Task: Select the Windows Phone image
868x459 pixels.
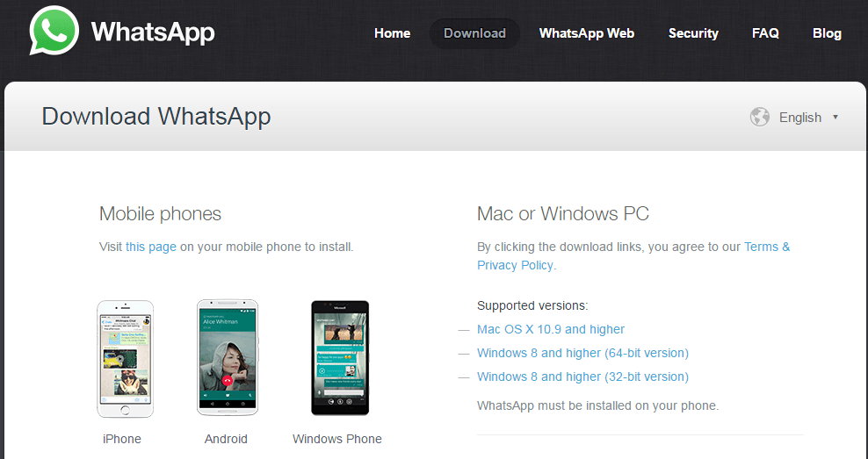Action: tap(340, 358)
